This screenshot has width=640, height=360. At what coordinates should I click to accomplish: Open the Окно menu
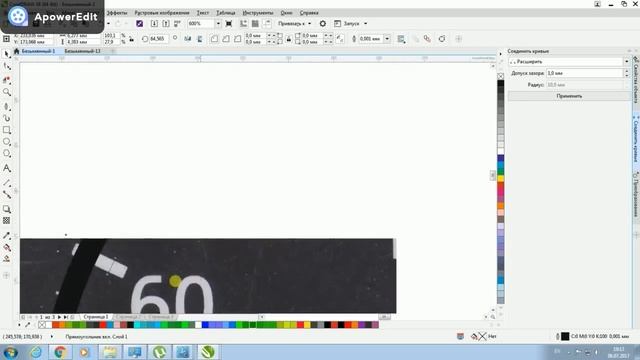[287, 13]
